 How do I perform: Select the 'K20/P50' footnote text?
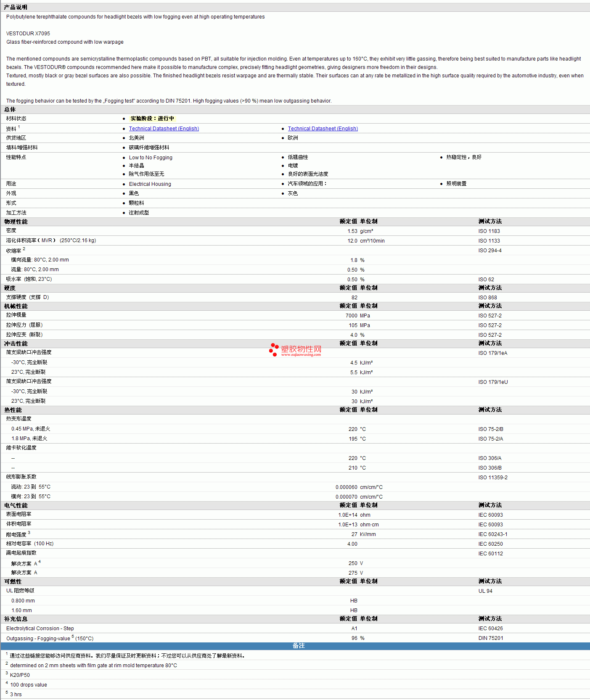20,675
